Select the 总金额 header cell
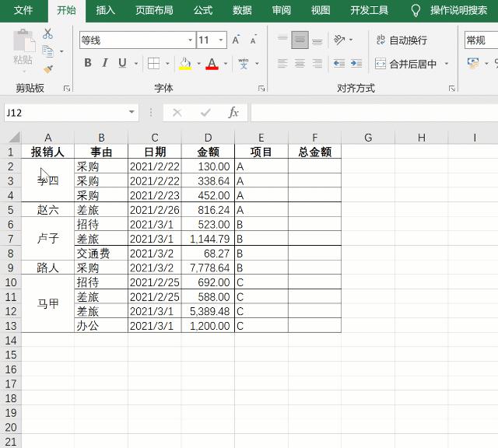Image resolution: width=498 pixels, height=448 pixels. (x=314, y=152)
